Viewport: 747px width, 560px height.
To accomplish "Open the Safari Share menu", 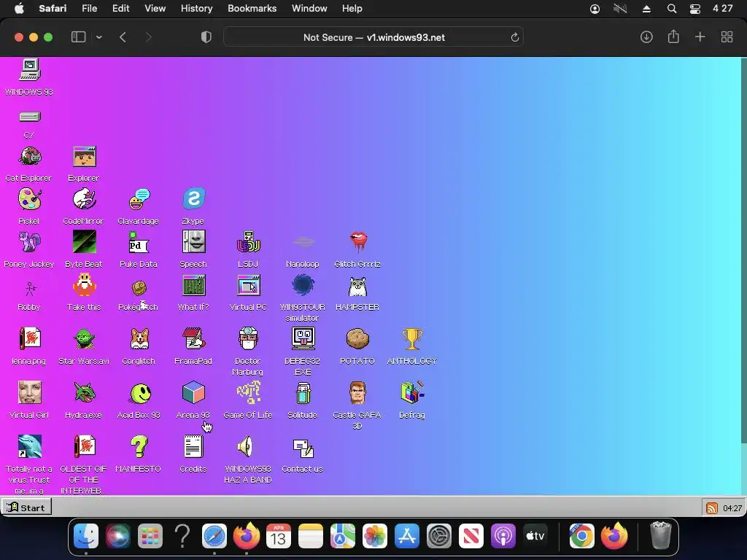I will pyautogui.click(x=673, y=36).
